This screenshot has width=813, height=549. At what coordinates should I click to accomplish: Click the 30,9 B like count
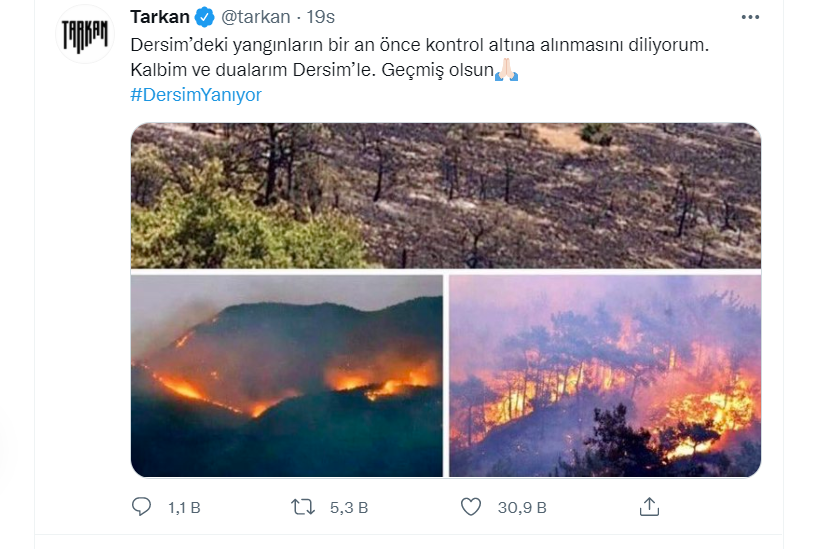[522, 508]
